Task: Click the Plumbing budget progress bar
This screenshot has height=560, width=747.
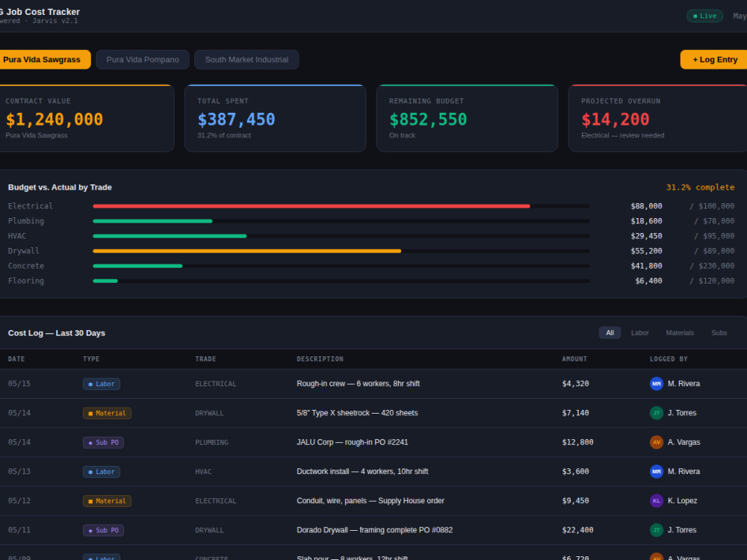Action: point(341,221)
